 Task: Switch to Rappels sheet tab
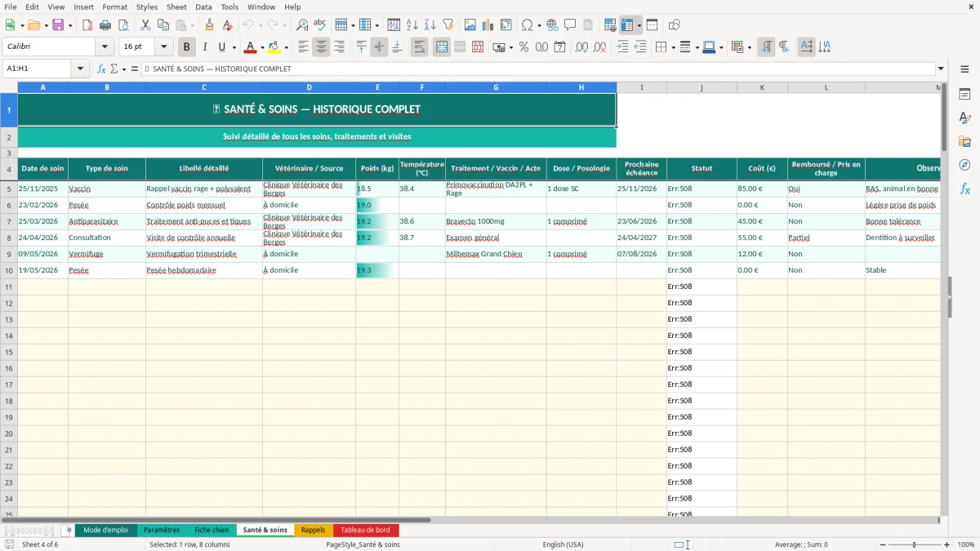(x=313, y=530)
